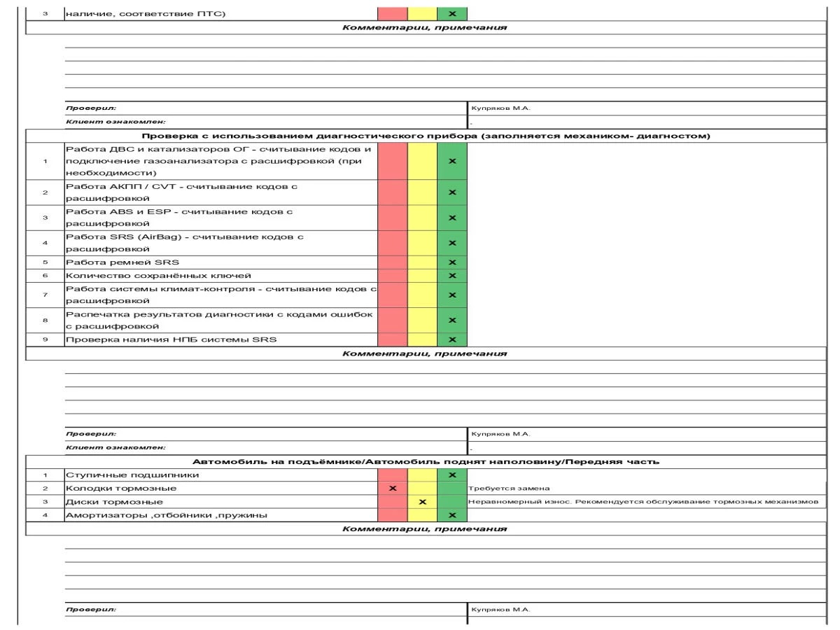The height and width of the screenshot is (630, 840).
Task: Select green X for Амортизаторы, отбойники, пружины
Action: point(451,516)
